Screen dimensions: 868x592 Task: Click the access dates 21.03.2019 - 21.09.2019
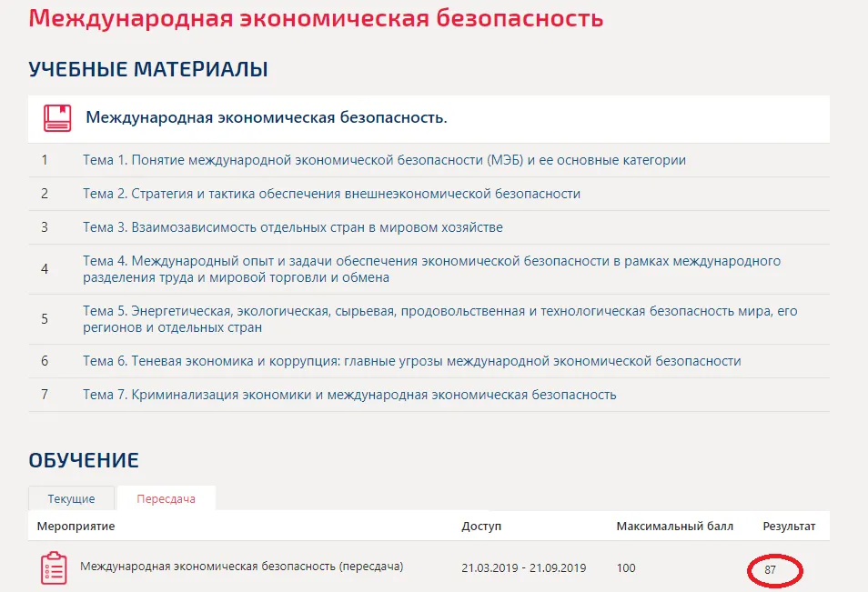523,567
